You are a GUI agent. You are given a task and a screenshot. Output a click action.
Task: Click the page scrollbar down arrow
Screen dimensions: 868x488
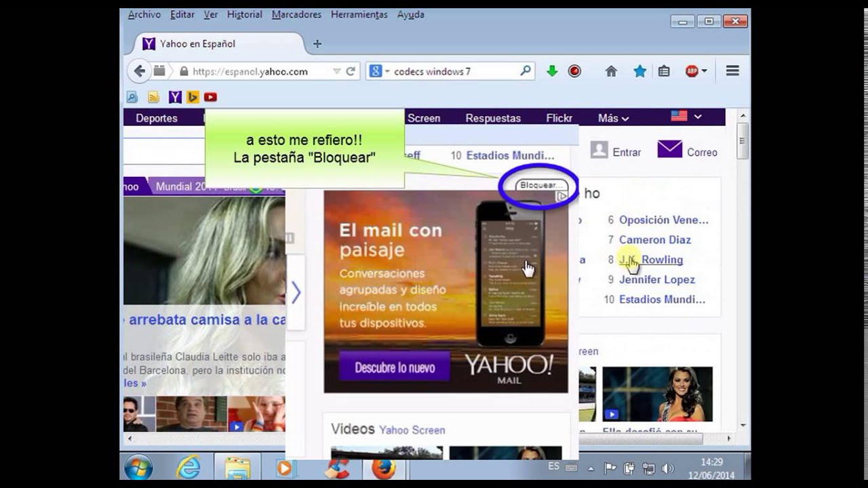[x=743, y=426]
